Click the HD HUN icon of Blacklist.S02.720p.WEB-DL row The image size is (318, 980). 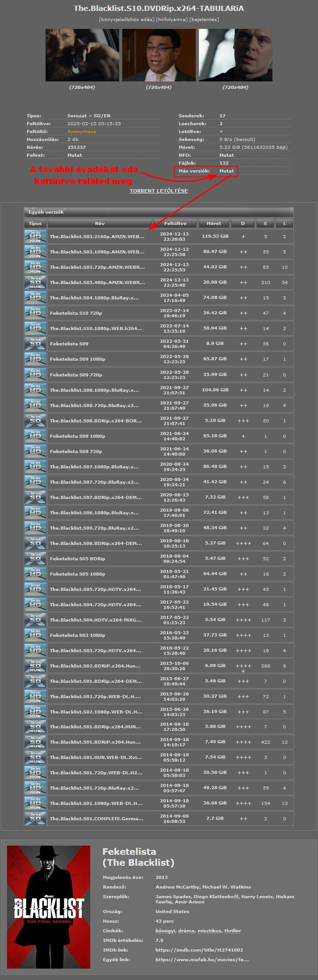(35, 696)
